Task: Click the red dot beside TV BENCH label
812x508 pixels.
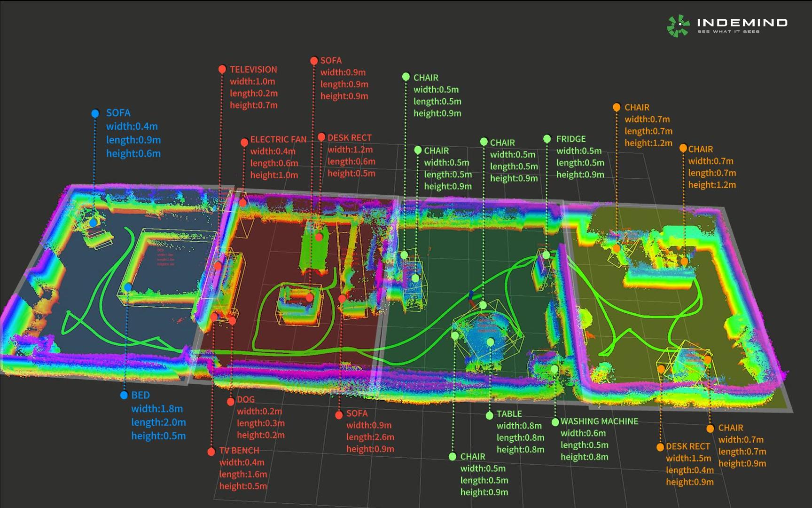Action: (x=211, y=452)
